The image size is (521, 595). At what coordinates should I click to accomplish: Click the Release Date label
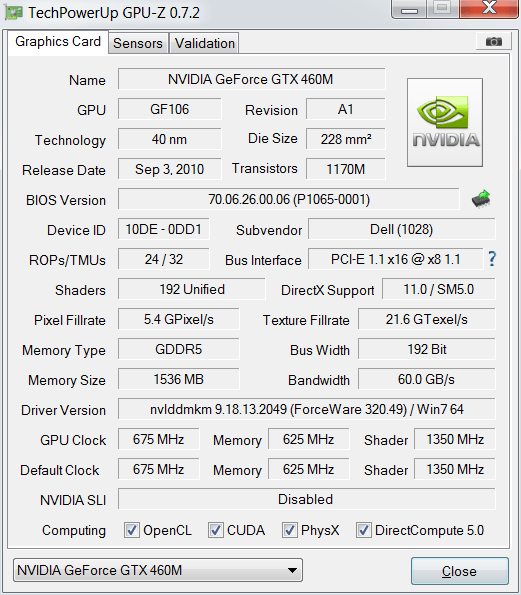coord(64,170)
